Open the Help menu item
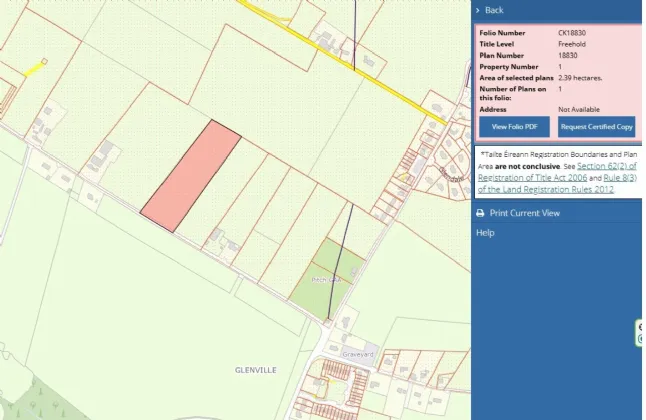This screenshot has height=420, width=646. (x=485, y=232)
